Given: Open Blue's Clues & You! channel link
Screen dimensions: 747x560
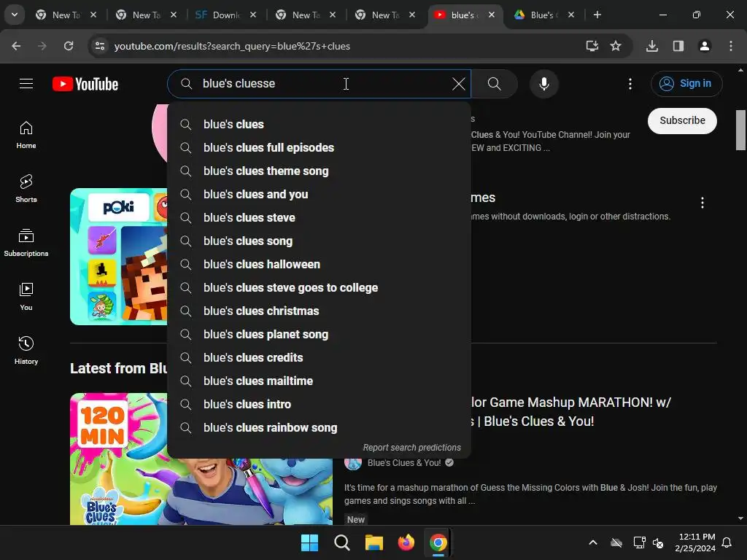Looking at the screenshot, I should (x=404, y=463).
